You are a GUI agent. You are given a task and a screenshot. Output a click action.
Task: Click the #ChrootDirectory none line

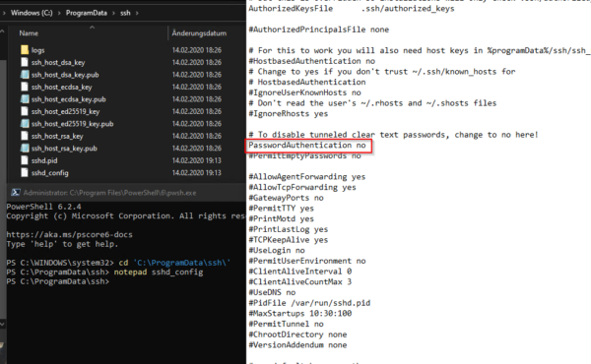[x=297, y=334]
